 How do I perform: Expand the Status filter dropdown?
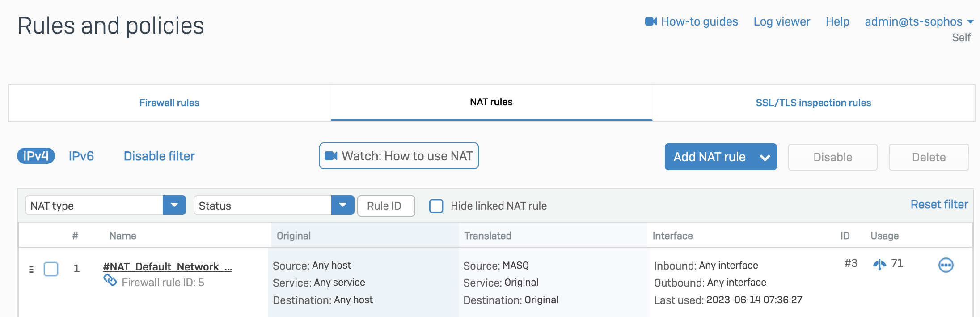[x=342, y=206]
